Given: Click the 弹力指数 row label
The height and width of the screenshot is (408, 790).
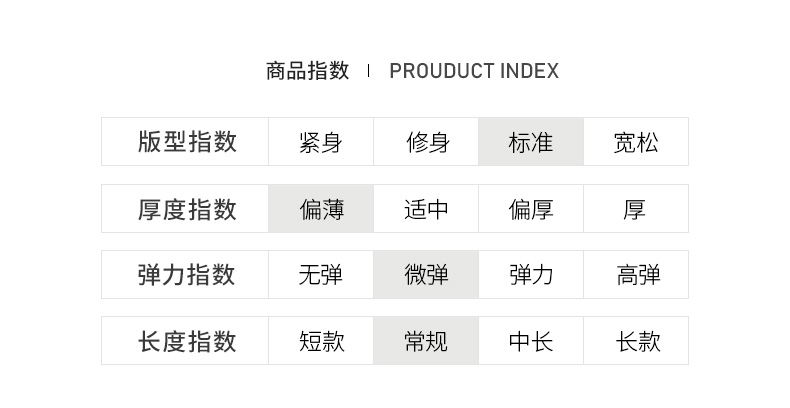Looking at the screenshot, I should pos(187,275).
